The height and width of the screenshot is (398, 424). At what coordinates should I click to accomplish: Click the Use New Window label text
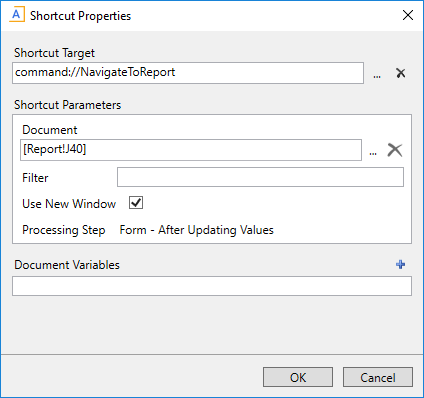point(69,204)
